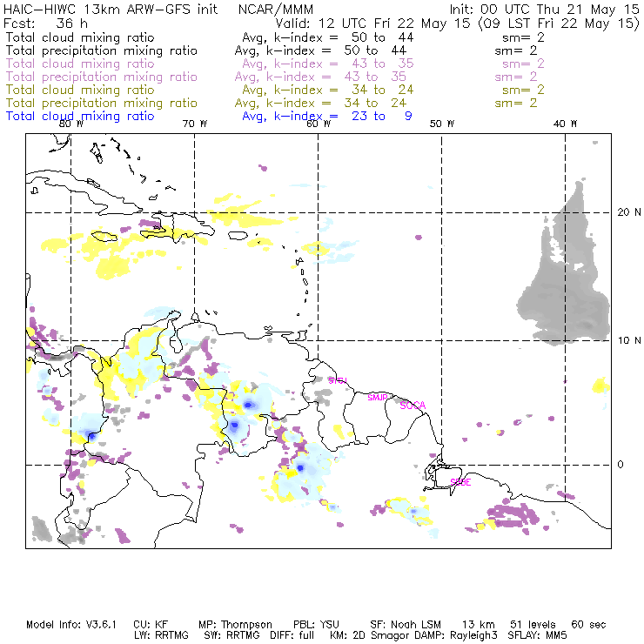This screenshot has width=644, height=644.
Task: Click the 'HAIC-HIWC 13km ARW-GFS init' title
Action: pos(111,10)
